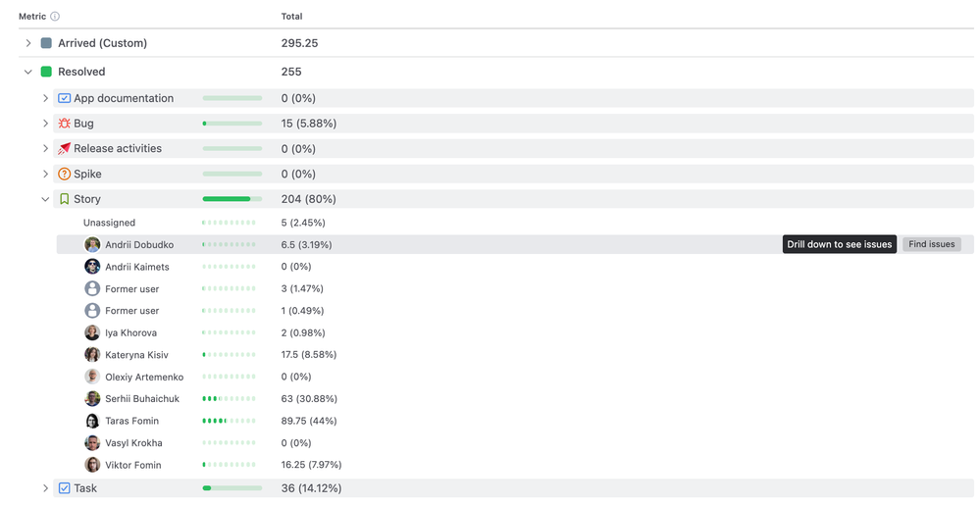Click the Unassigned value 5 (2.45%)
This screenshot has height=507, width=980.
tap(303, 224)
